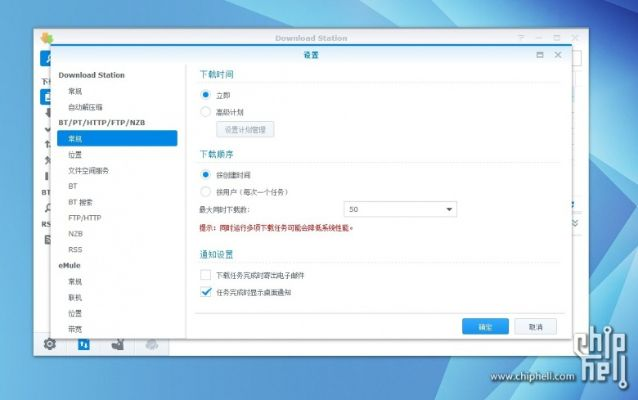Click the greyed-out cloud icon in bottom bar
Image resolution: width=638 pixels, height=400 pixels.
point(152,345)
